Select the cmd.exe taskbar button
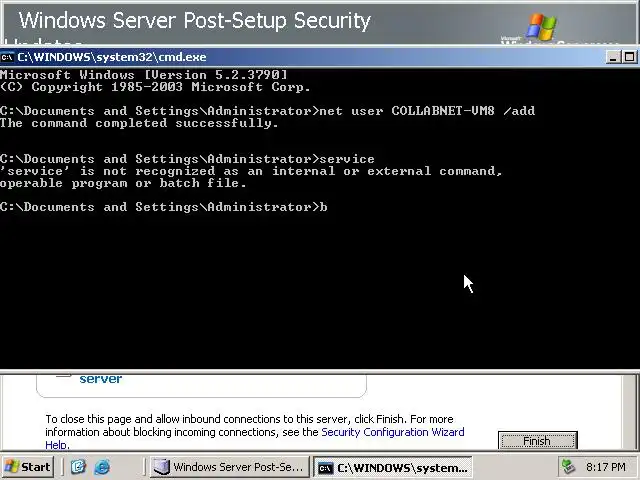Viewport: 640px width, 480px height. coord(393,467)
